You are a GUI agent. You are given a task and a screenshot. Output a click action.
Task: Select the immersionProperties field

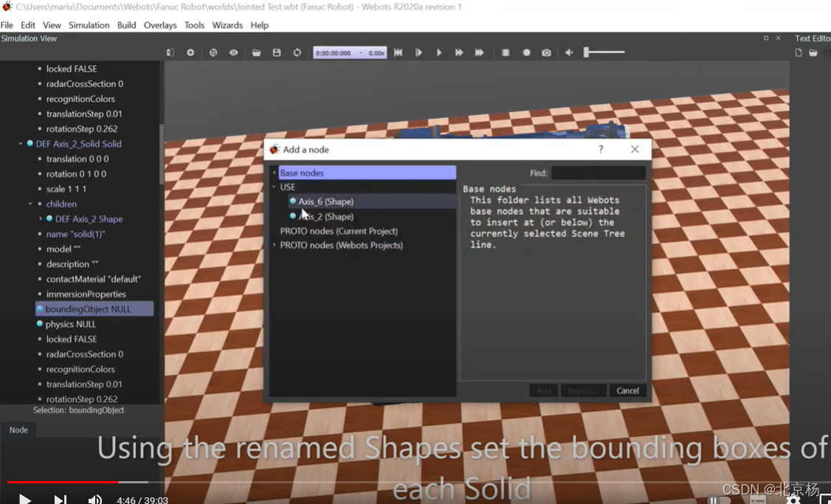pos(86,294)
